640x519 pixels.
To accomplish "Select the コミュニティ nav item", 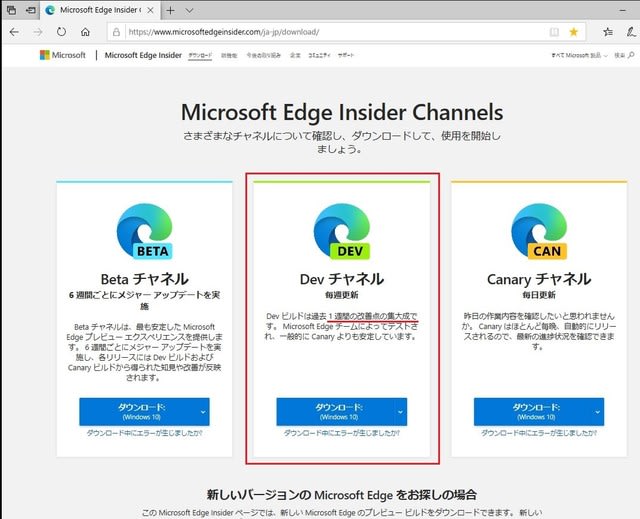I will [319, 55].
